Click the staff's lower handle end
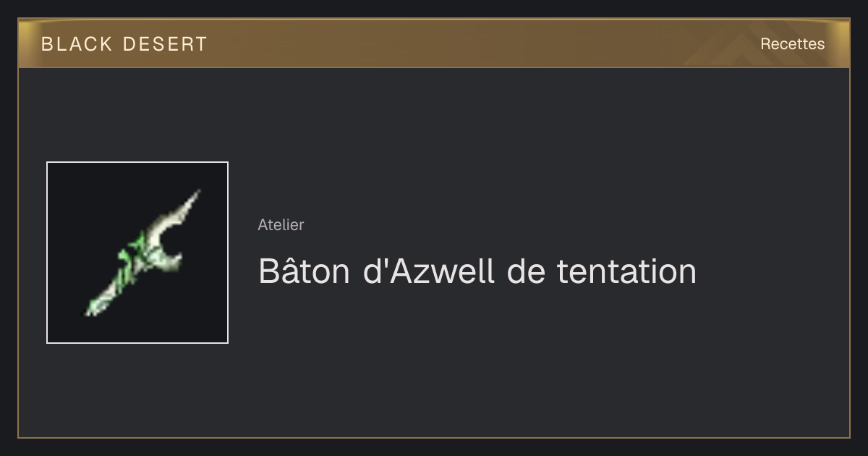Screen dimensions: 868x456 [98, 304]
